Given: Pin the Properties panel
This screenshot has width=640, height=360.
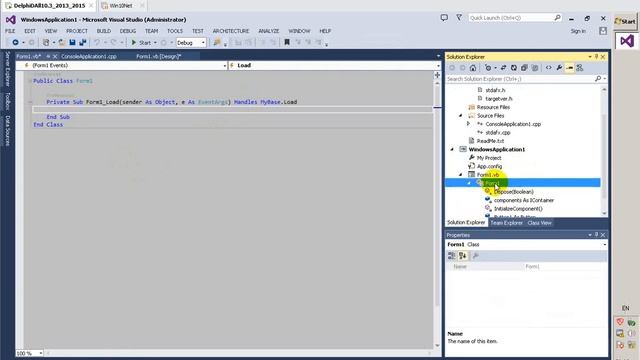Looking at the screenshot, I should pyautogui.click(x=596, y=235).
